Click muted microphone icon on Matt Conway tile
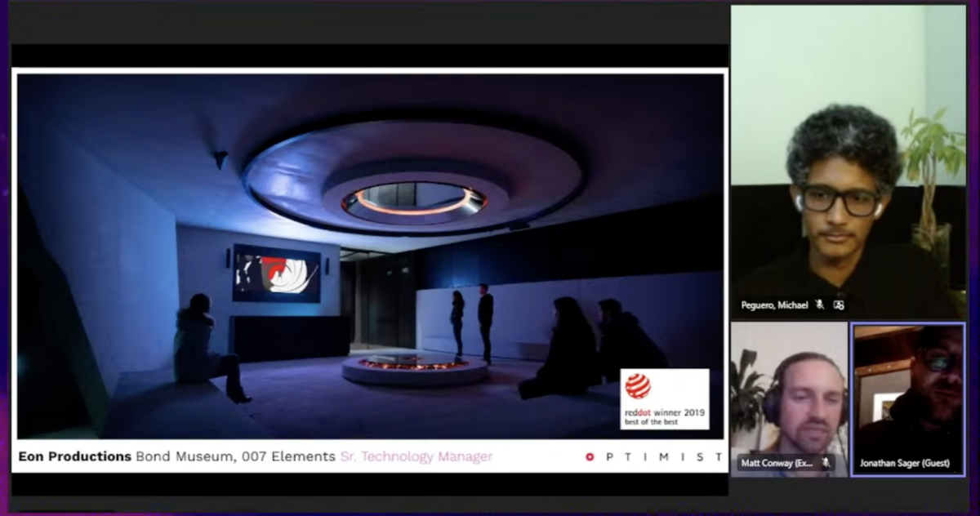Viewport: 980px width, 516px height. coord(826,463)
